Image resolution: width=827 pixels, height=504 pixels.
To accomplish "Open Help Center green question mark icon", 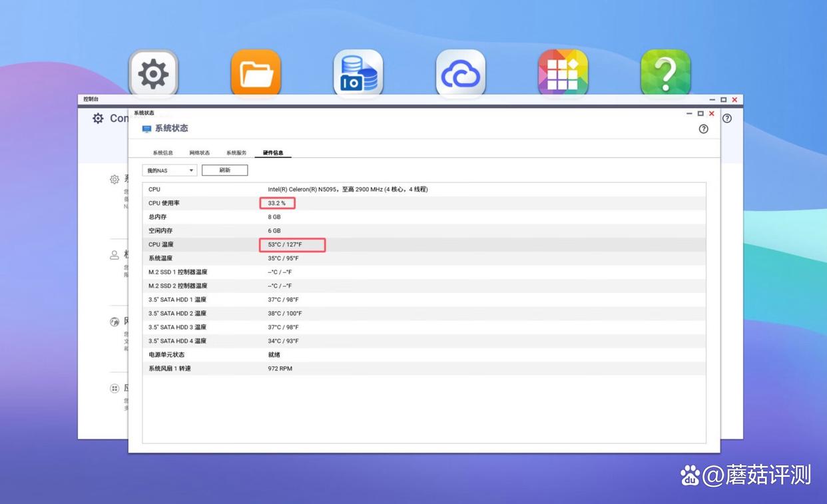I will coord(665,73).
